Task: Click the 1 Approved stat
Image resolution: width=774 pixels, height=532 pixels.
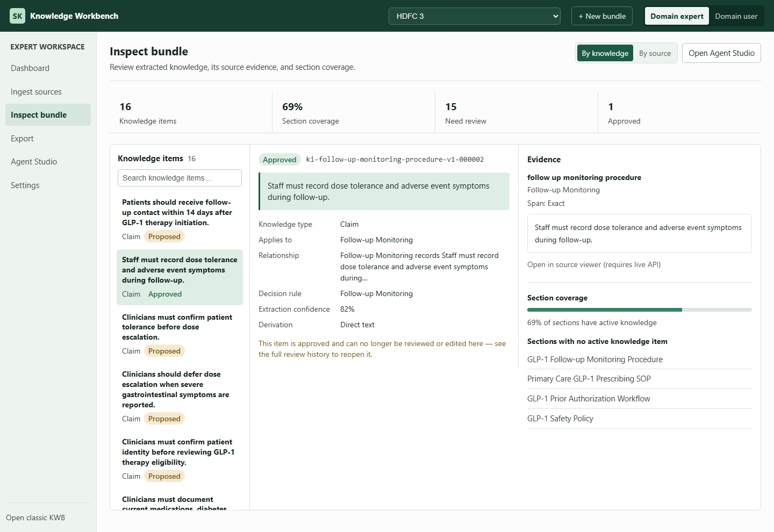Action: point(679,112)
